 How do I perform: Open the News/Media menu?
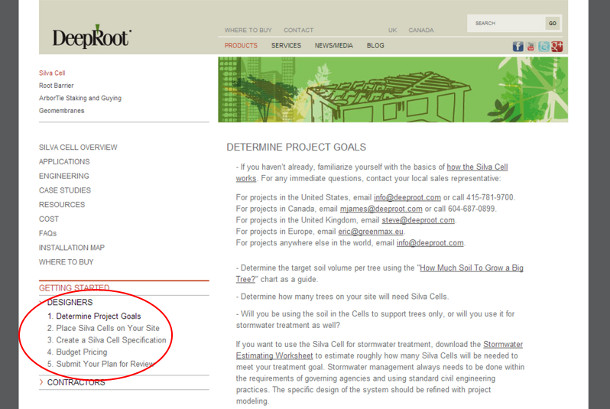coord(334,46)
